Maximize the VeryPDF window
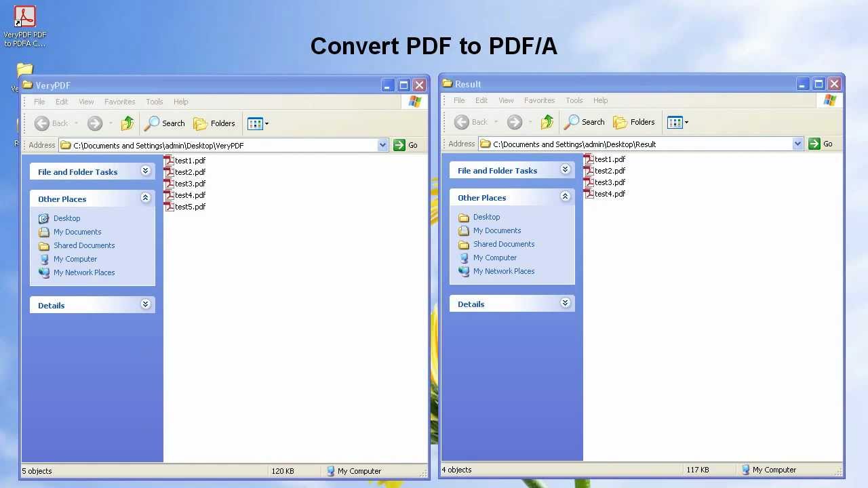 click(x=403, y=85)
